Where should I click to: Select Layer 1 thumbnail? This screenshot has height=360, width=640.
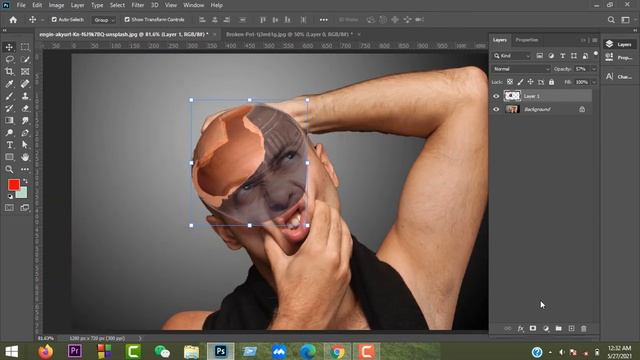tap(512, 96)
